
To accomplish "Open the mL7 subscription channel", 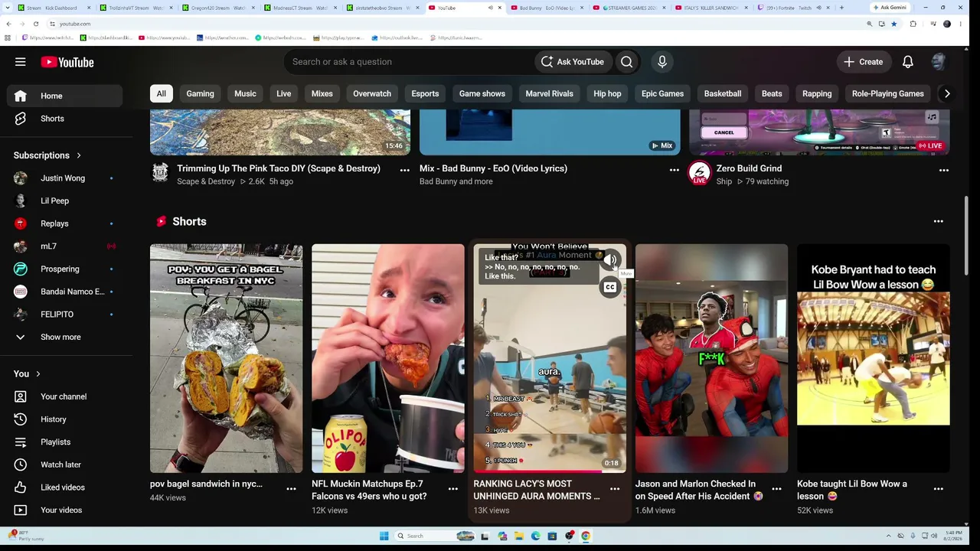I will [x=65, y=246].
